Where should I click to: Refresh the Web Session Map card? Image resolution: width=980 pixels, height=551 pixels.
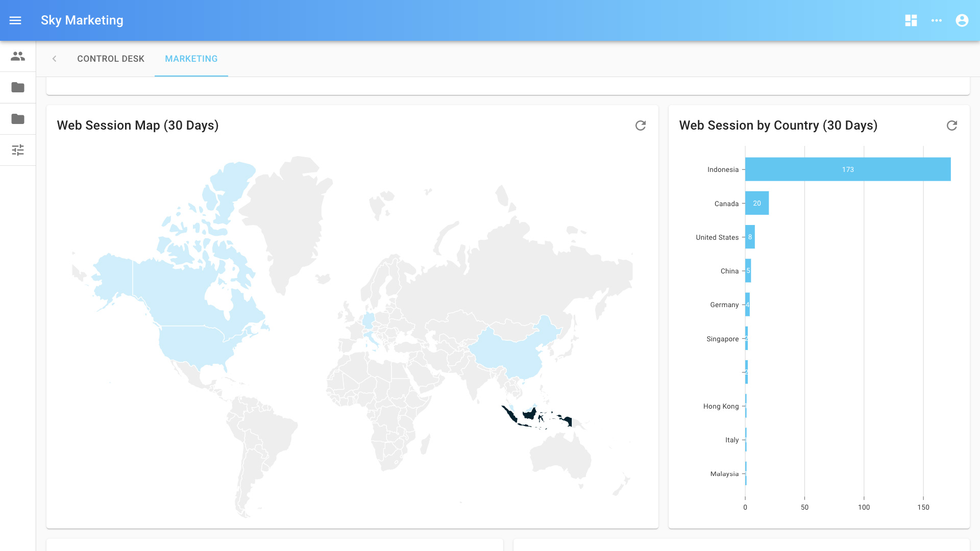[641, 126]
